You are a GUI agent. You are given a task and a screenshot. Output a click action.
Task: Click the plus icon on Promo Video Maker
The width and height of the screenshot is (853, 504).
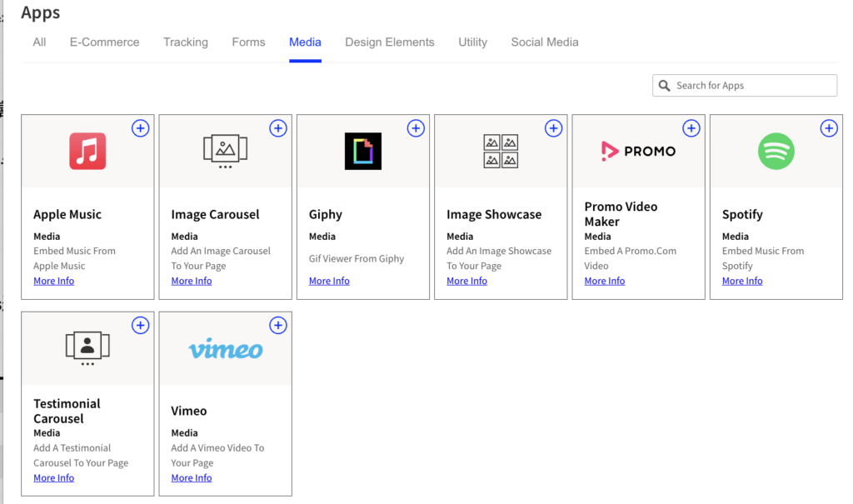pos(691,128)
